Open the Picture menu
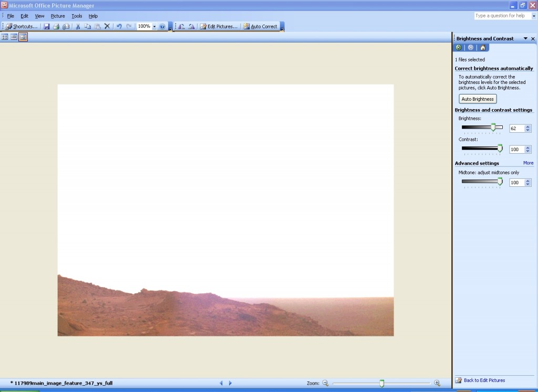This screenshot has height=392, width=538. [x=58, y=16]
